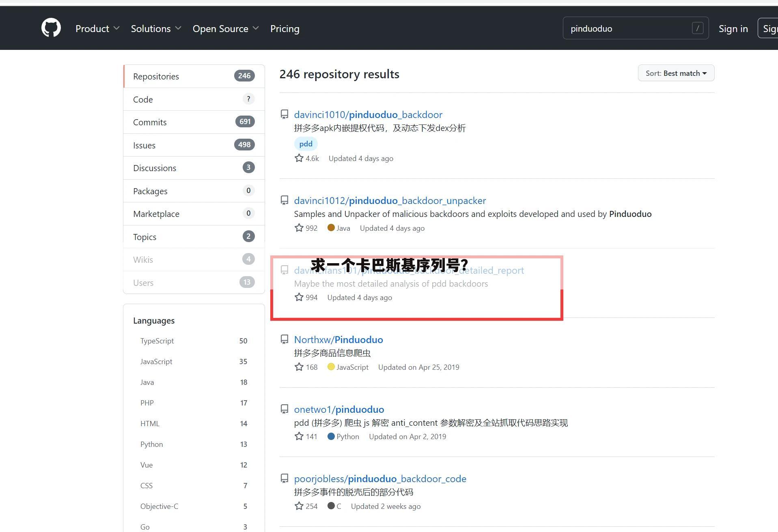Click repo icon beside poorjobless/pinduoduo_backdoor_code
The width and height of the screenshot is (778, 532).
click(284, 479)
